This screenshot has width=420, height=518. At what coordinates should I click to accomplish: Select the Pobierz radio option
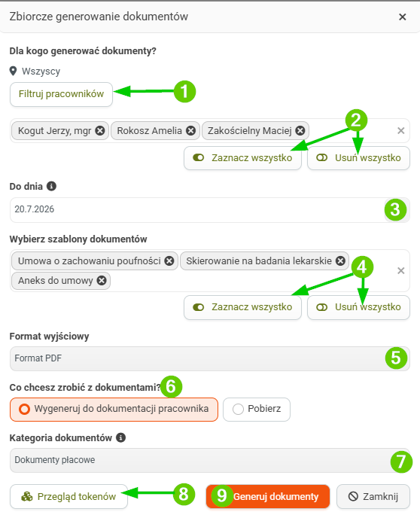(257, 410)
